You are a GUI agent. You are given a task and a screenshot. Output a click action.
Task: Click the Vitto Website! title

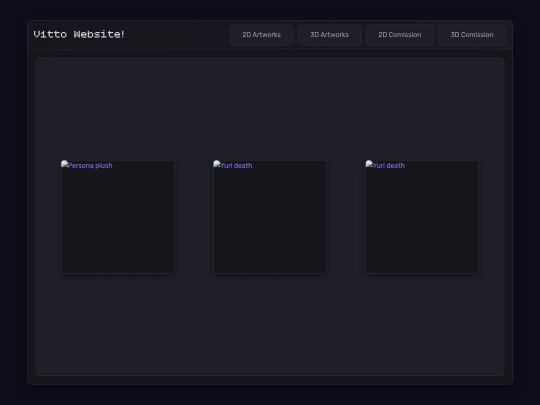click(x=79, y=34)
